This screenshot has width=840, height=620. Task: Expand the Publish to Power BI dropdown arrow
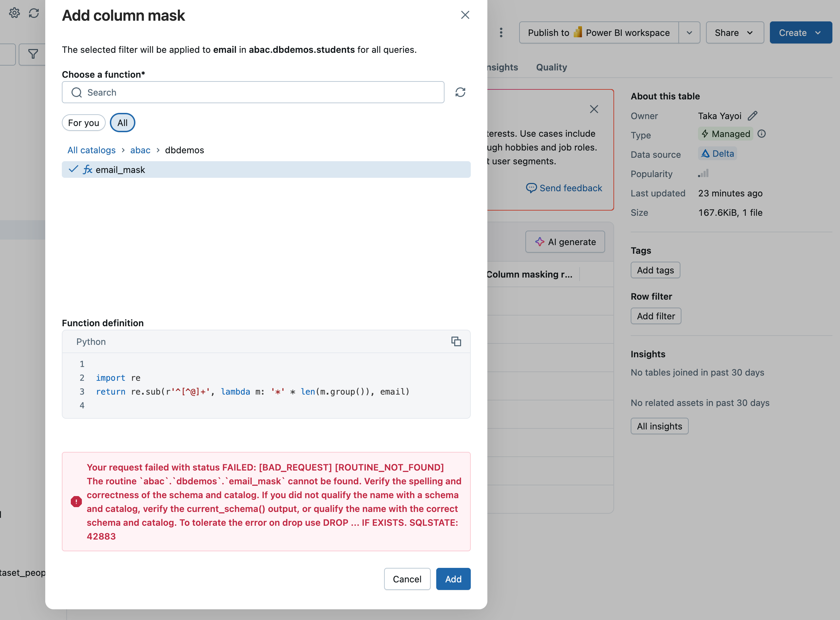[689, 33]
